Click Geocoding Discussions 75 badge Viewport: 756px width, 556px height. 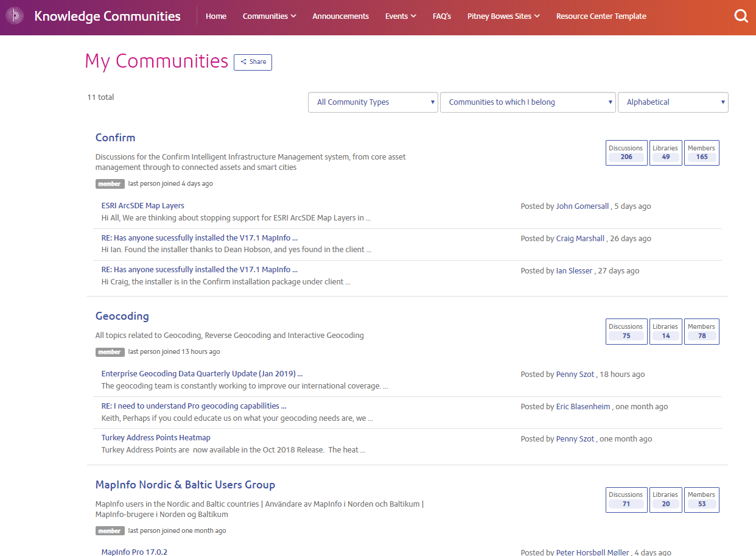(626, 331)
